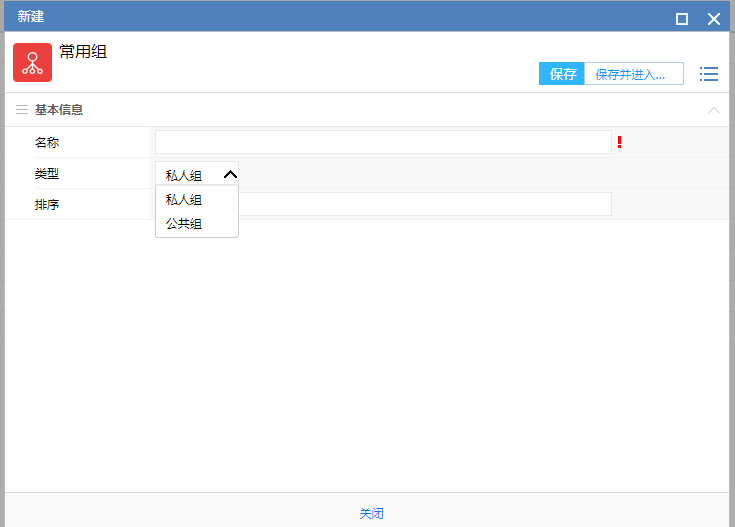This screenshot has width=735, height=527.
Task: Click the lines icon before 基本信息
Action: (21, 110)
